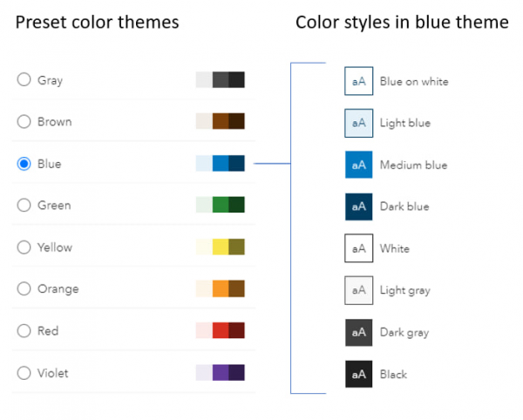Click the 'Color styles in blue theme' heading
This screenshot has height=420, width=523.
coord(402,23)
